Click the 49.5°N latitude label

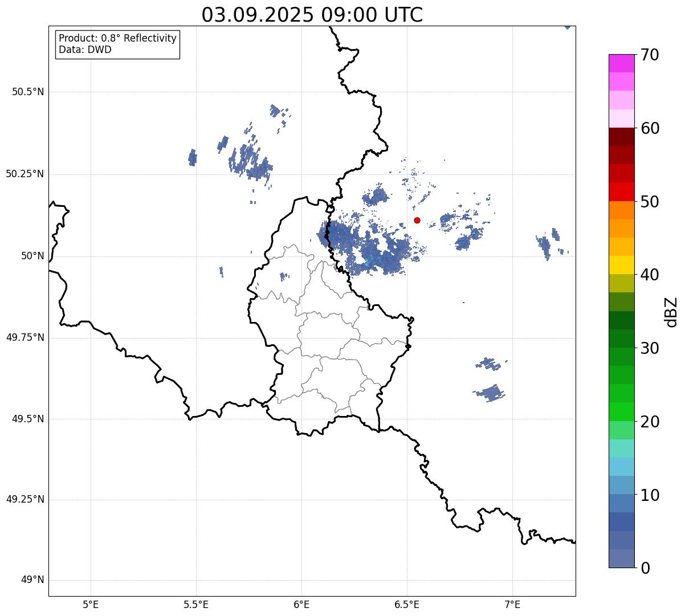click(28, 419)
